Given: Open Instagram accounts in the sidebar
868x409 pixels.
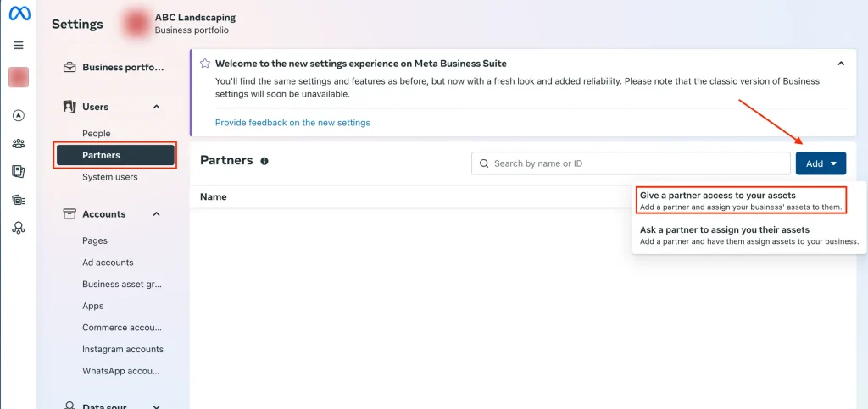Looking at the screenshot, I should [x=123, y=350].
